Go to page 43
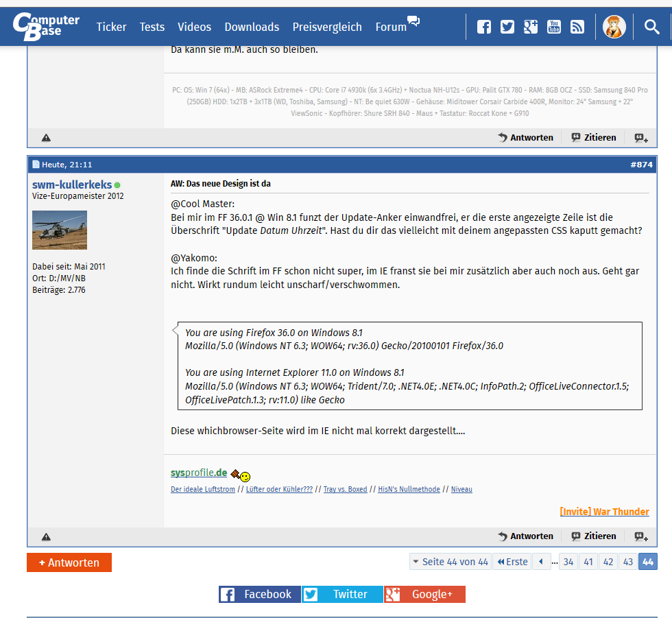Screen dimensions: 672x618 point(628,562)
